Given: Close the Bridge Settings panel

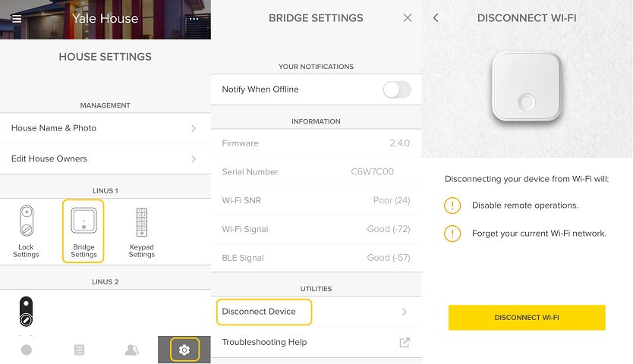Looking at the screenshot, I should 408,17.
